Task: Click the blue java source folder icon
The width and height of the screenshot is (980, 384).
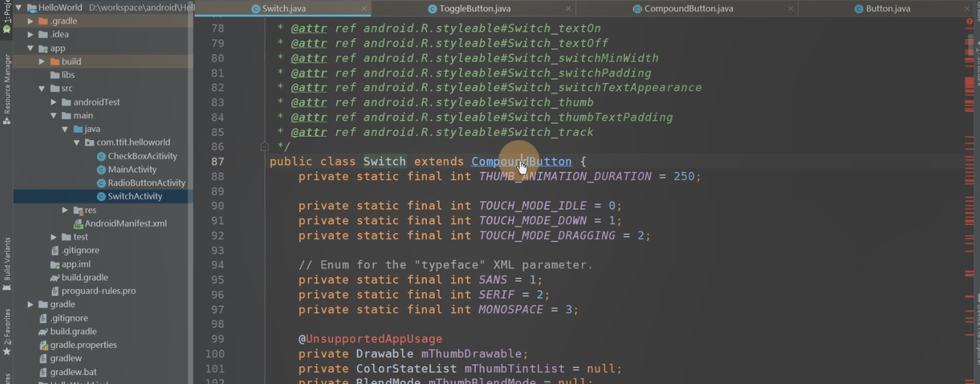Action: click(x=77, y=129)
